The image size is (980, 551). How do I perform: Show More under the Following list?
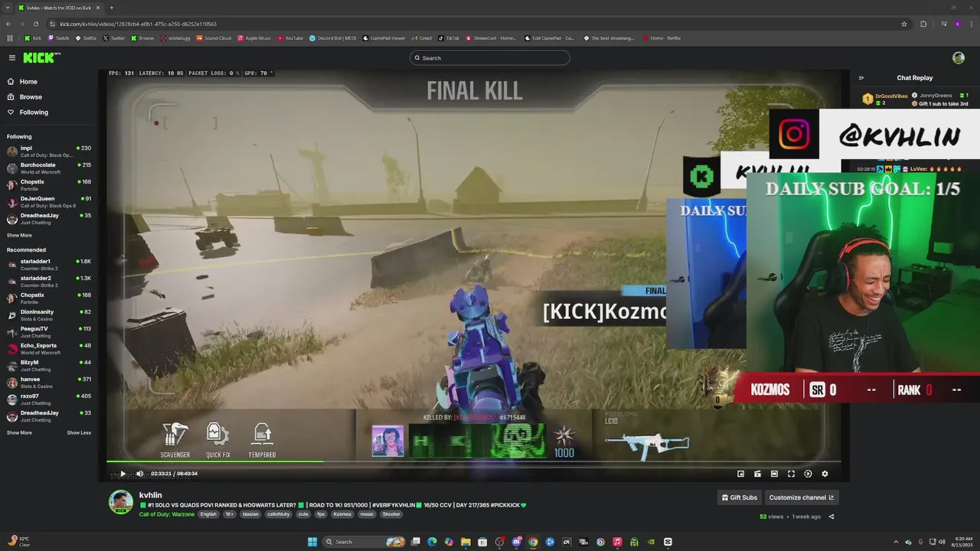point(19,236)
